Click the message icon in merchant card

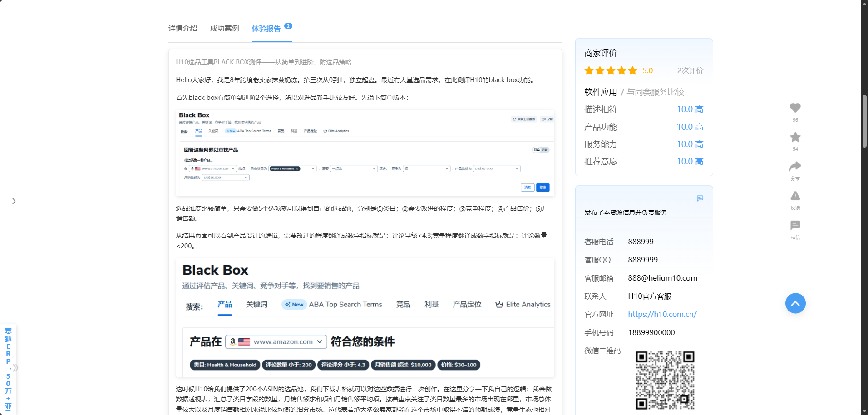(x=700, y=198)
